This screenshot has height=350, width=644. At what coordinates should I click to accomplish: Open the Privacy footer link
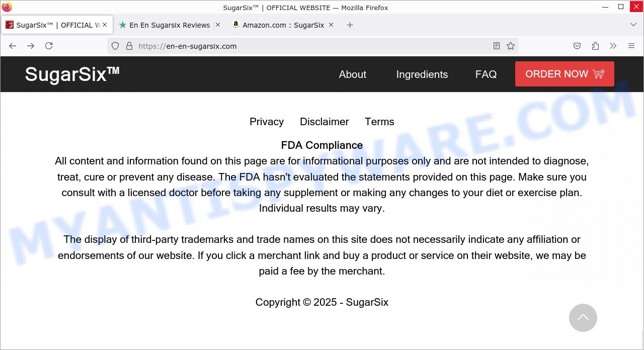267,122
